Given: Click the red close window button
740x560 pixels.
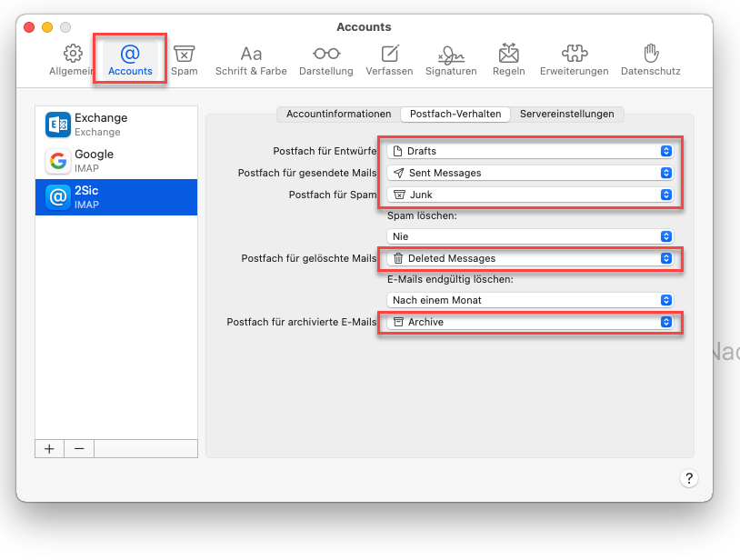Looking at the screenshot, I should tap(29, 27).
